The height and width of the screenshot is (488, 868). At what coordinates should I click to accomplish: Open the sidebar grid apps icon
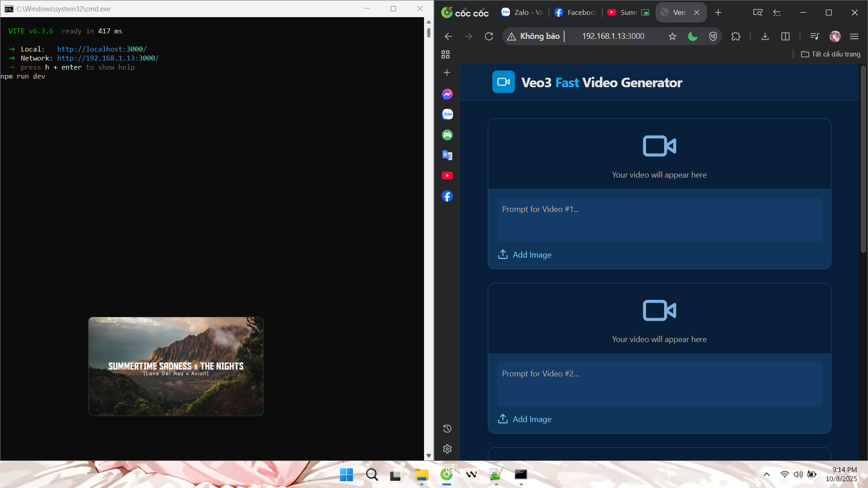[445, 54]
